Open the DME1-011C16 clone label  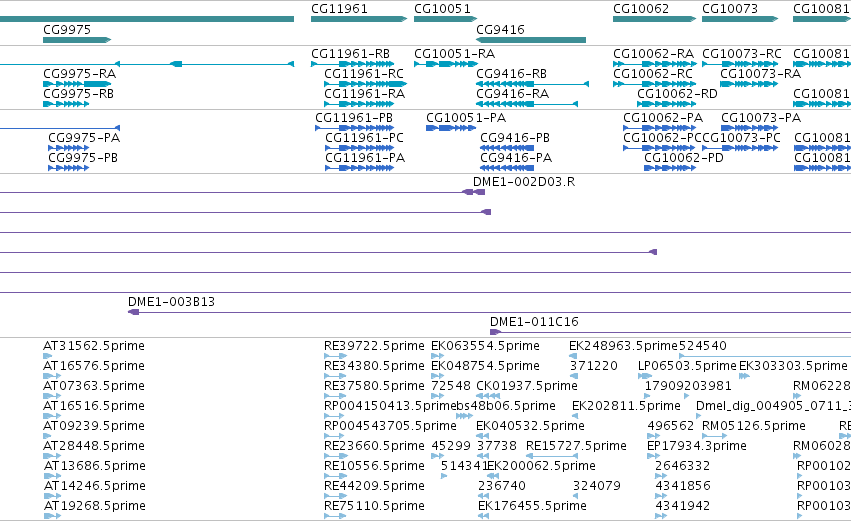535,322
